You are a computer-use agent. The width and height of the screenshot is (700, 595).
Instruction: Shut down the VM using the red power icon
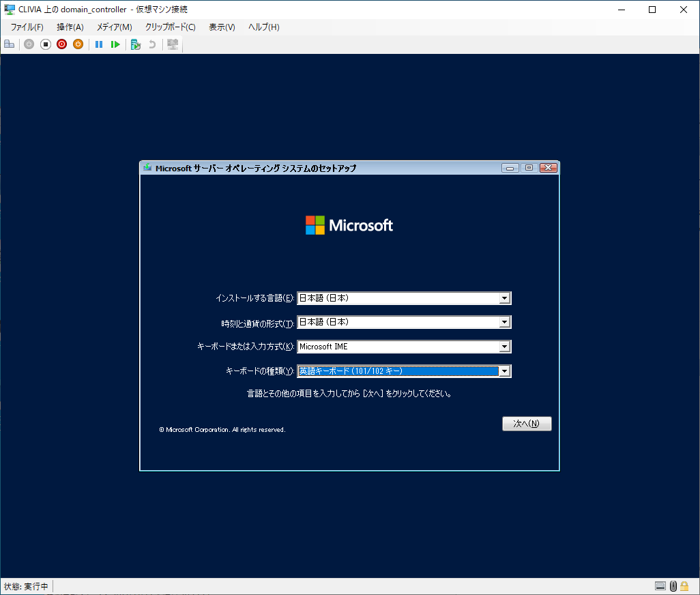61,44
